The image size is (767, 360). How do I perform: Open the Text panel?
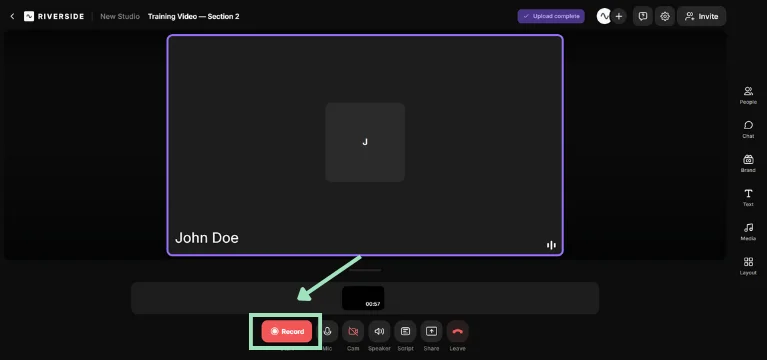(x=748, y=198)
